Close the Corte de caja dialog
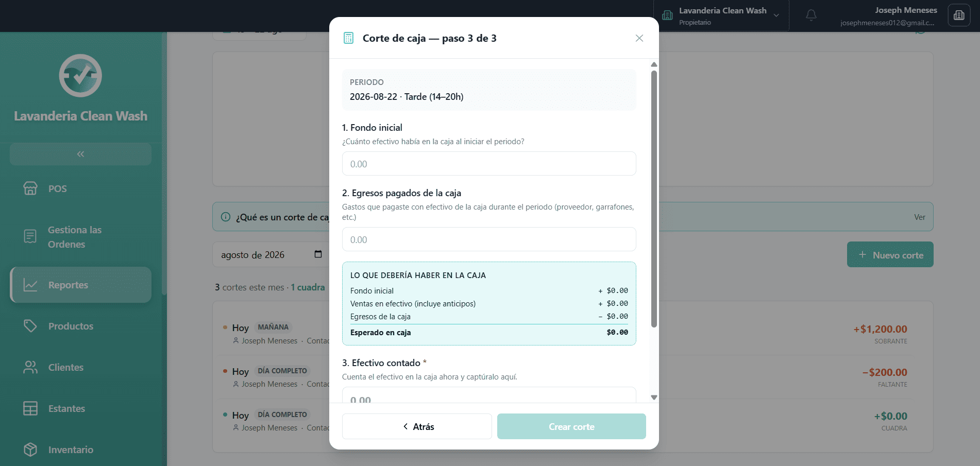 coord(639,38)
